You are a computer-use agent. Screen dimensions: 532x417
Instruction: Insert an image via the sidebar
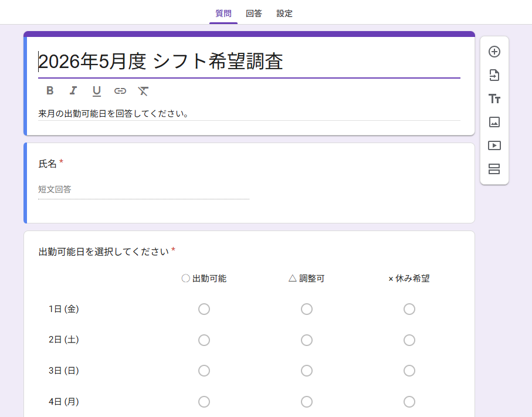pyautogui.click(x=494, y=122)
